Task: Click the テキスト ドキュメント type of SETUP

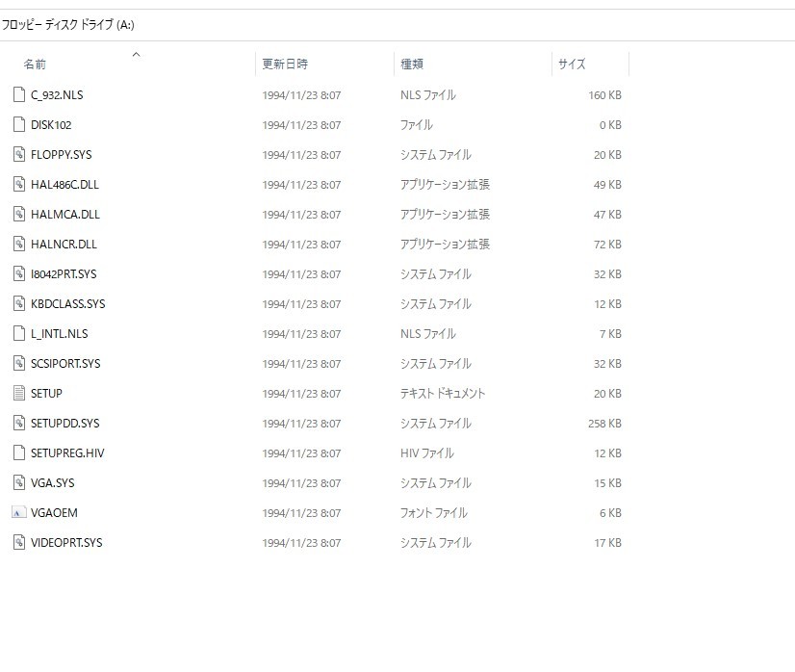Action: 443,394
